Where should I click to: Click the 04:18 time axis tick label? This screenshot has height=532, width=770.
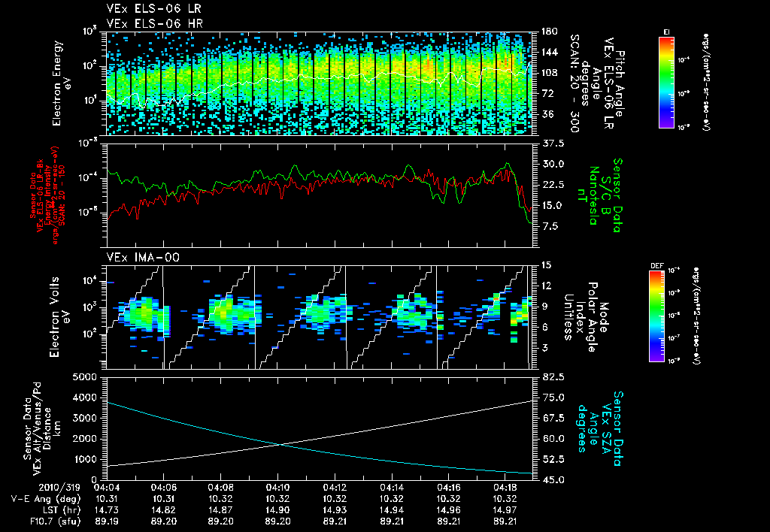click(505, 488)
